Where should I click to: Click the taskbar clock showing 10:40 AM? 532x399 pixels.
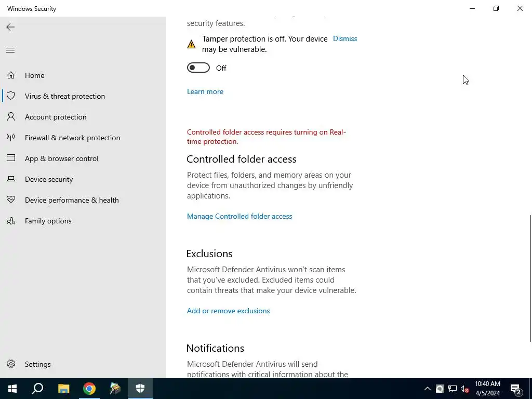(x=487, y=389)
